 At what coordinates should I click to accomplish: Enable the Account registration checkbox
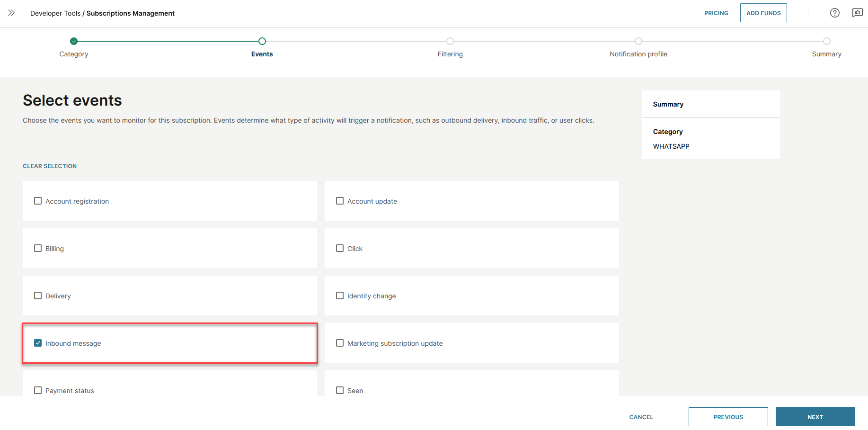(38, 201)
